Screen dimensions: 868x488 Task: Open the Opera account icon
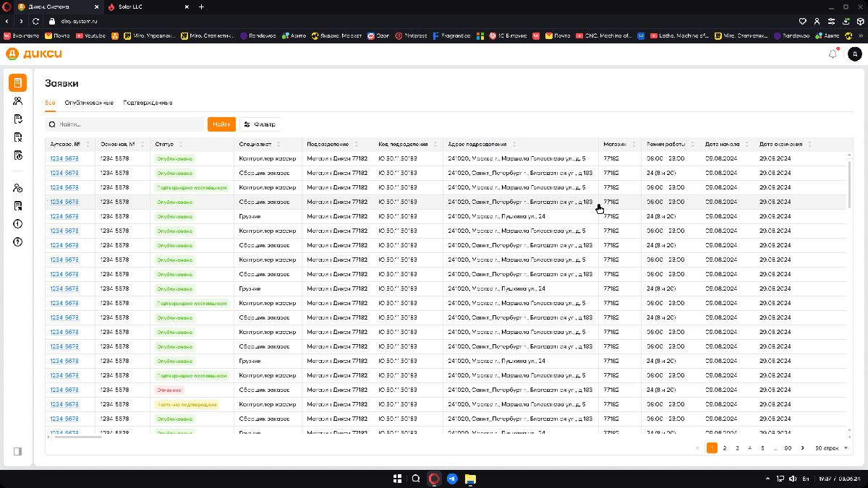(x=817, y=21)
